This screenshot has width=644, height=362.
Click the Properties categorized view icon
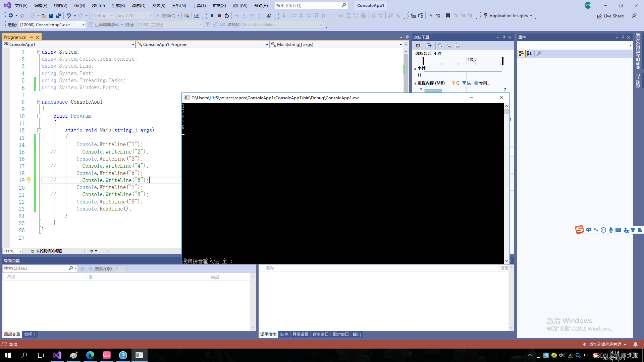point(522,54)
